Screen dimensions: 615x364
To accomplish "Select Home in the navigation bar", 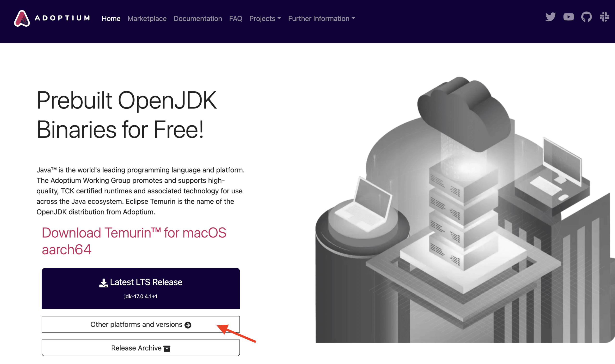I will point(111,18).
